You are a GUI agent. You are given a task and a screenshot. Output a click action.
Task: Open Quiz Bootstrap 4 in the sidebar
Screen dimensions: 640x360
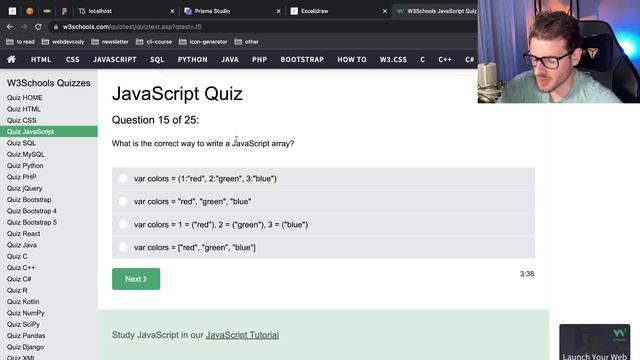click(x=31, y=211)
